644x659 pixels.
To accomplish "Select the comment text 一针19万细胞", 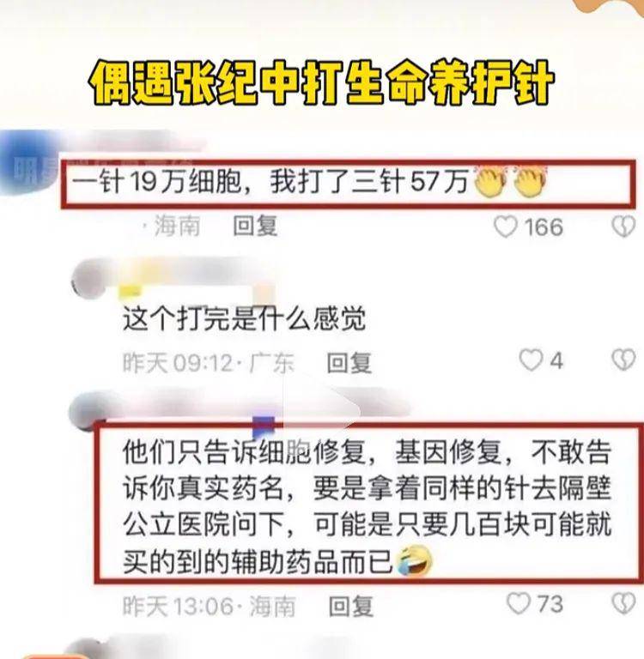I will [x=157, y=183].
